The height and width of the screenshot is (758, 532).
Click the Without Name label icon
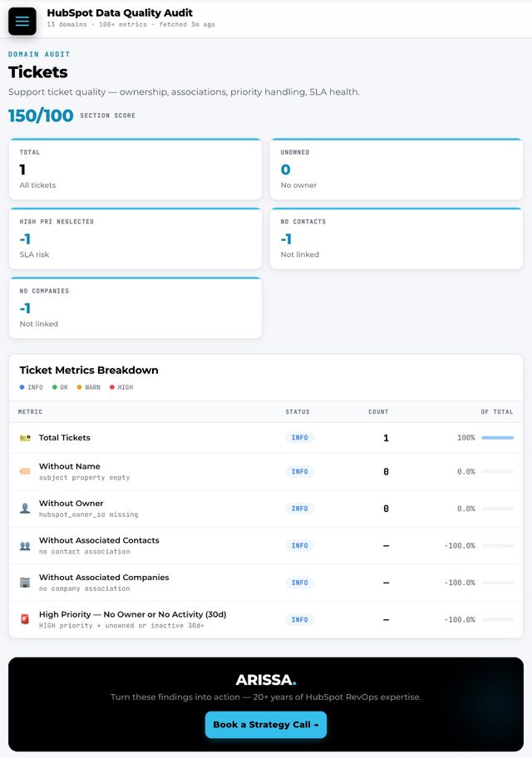[x=25, y=471]
